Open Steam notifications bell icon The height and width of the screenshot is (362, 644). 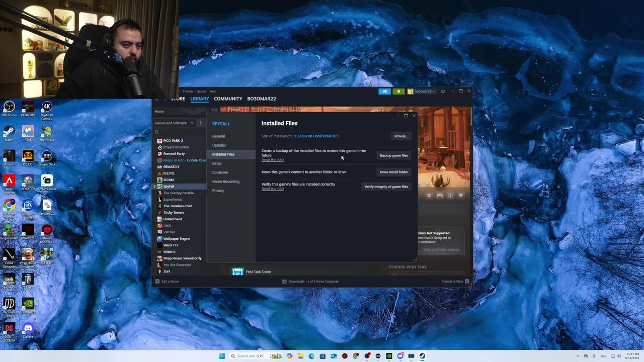point(398,92)
